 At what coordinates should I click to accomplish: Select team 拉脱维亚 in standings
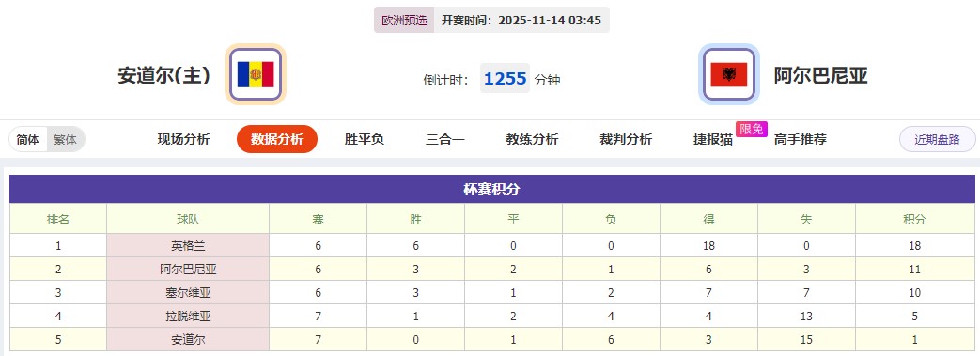pyautogui.click(x=188, y=316)
